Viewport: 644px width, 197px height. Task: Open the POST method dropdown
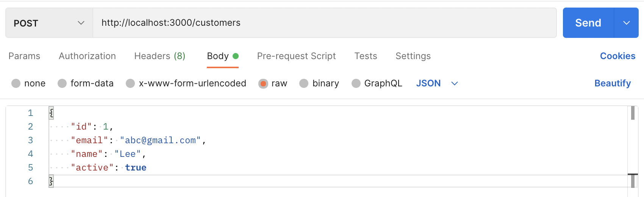tap(49, 23)
